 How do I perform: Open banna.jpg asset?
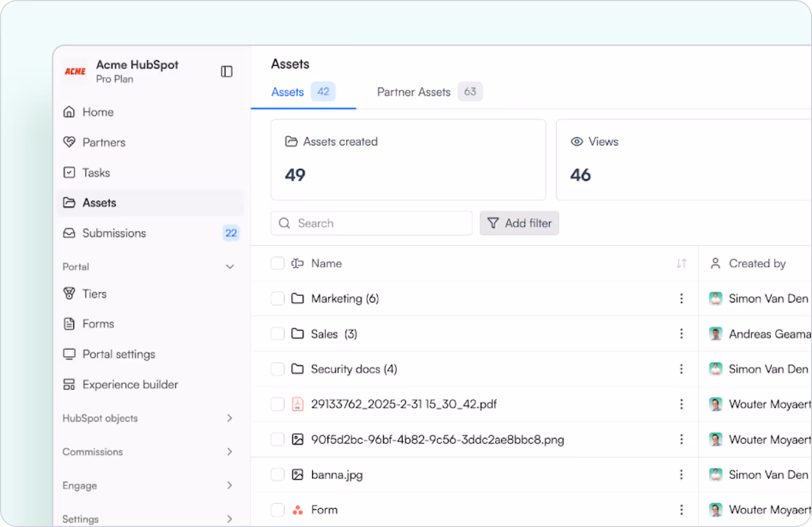point(337,475)
